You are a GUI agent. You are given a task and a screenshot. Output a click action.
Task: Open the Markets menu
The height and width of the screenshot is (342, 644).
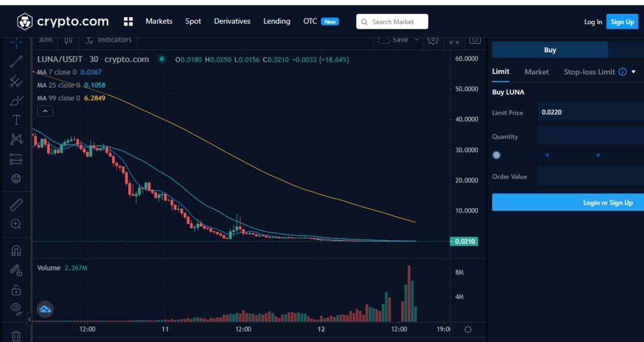(159, 21)
